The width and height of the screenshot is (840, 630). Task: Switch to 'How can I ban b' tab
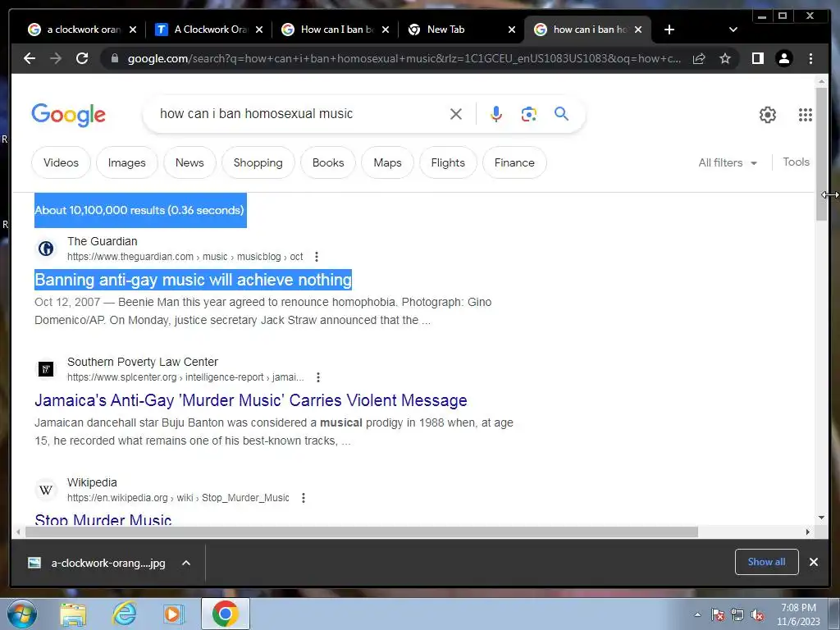point(330,30)
